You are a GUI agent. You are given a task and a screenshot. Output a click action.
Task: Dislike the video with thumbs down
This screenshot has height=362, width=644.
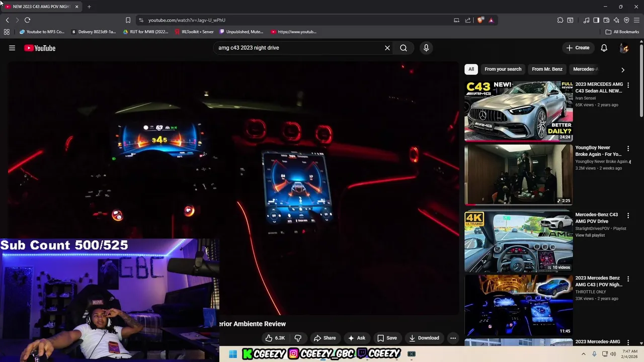click(x=298, y=338)
